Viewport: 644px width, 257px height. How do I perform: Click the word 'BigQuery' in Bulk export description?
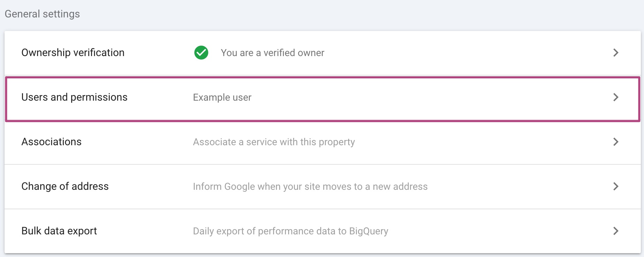click(x=368, y=231)
